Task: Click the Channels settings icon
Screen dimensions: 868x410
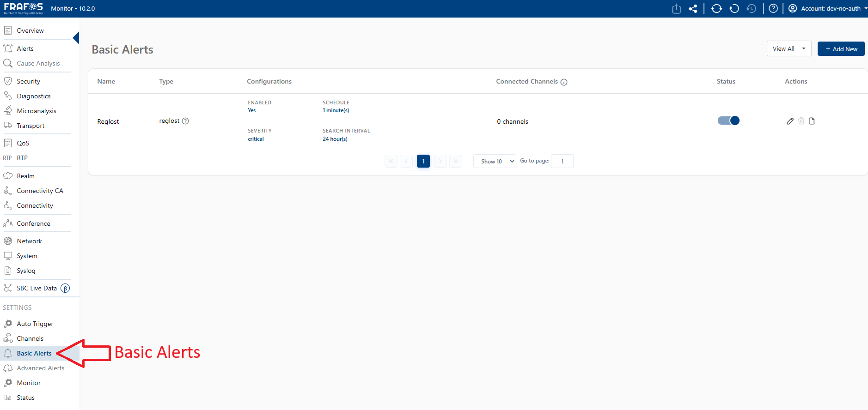Action: point(8,338)
